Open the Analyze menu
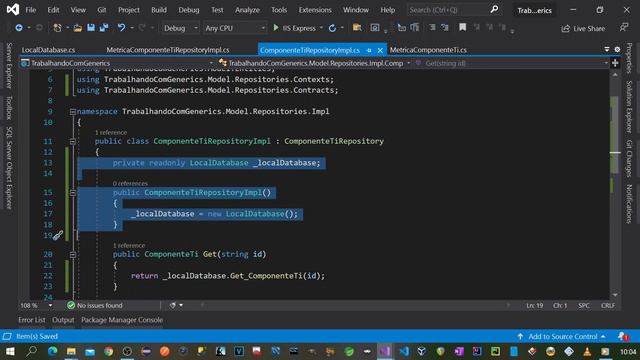The width and height of the screenshot is (640, 360). 247,10
